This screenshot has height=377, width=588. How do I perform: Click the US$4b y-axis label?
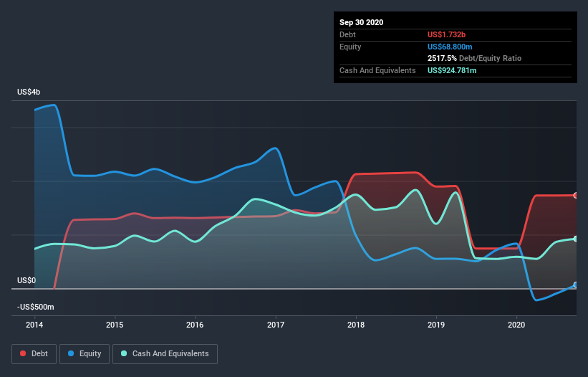pyautogui.click(x=29, y=92)
